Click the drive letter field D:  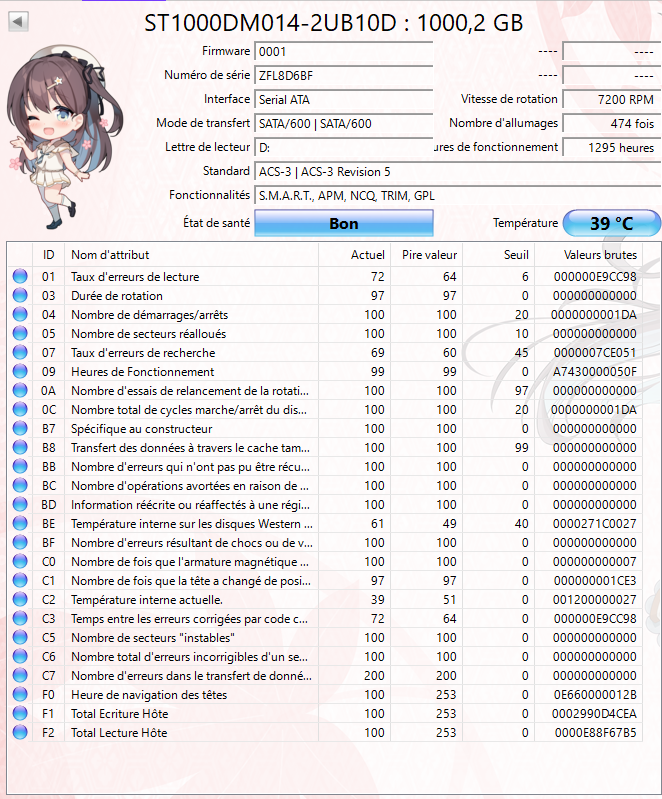pyautogui.click(x=344, y=147)
